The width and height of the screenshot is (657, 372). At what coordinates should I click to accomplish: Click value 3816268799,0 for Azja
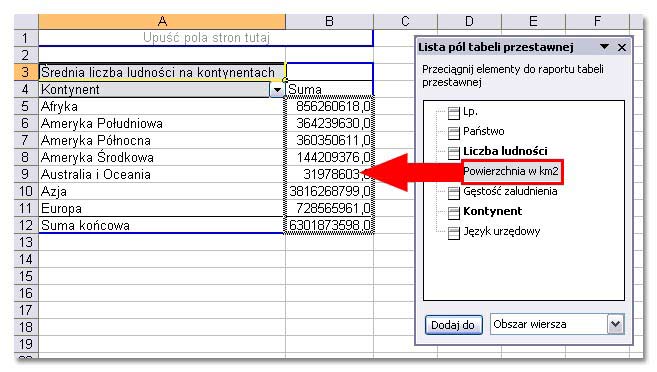click(329, 191)
